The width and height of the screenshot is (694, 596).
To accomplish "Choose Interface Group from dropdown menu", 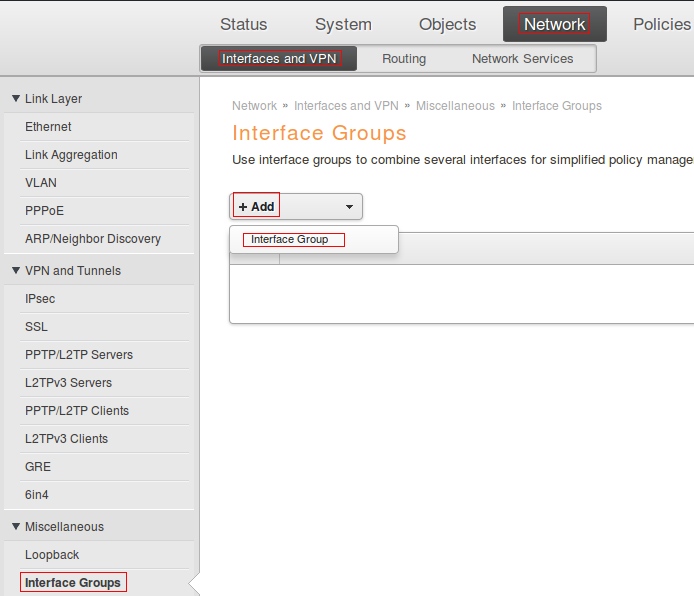I will [290, 240].
